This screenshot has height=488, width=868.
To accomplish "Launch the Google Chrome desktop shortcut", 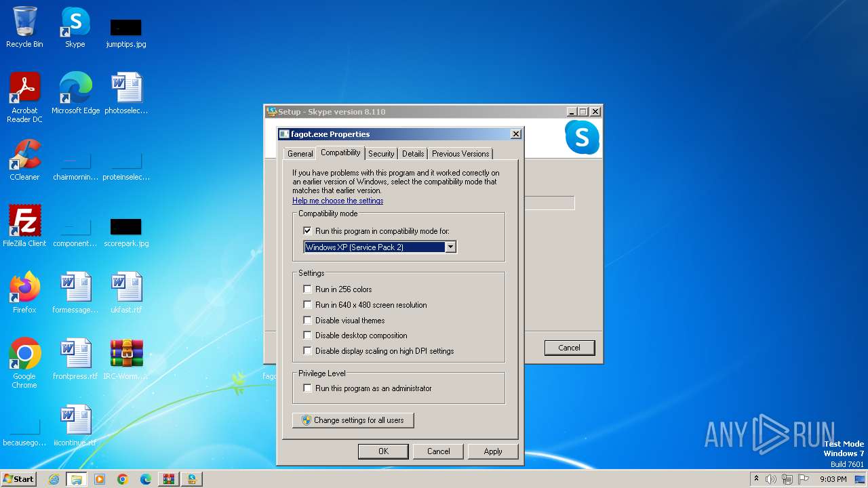I will click(24, 363).
